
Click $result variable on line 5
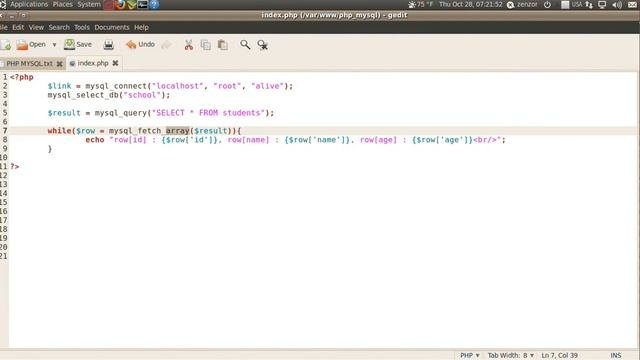tap(64, 113)
